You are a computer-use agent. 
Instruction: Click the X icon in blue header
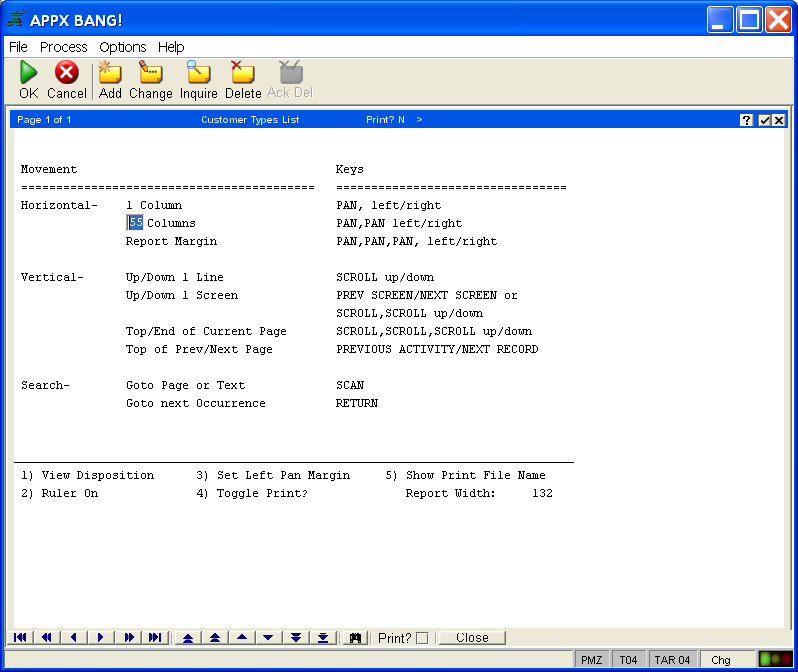(x=779, y=120)
